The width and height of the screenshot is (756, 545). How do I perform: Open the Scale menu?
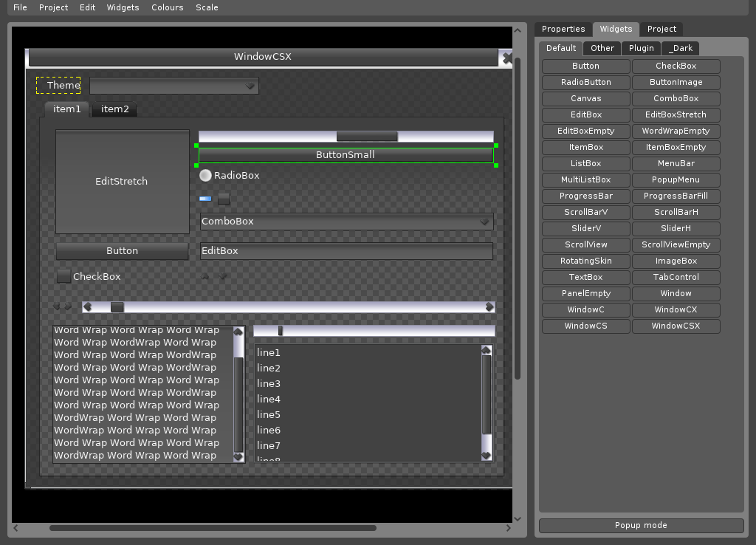[x=207, y=7]
